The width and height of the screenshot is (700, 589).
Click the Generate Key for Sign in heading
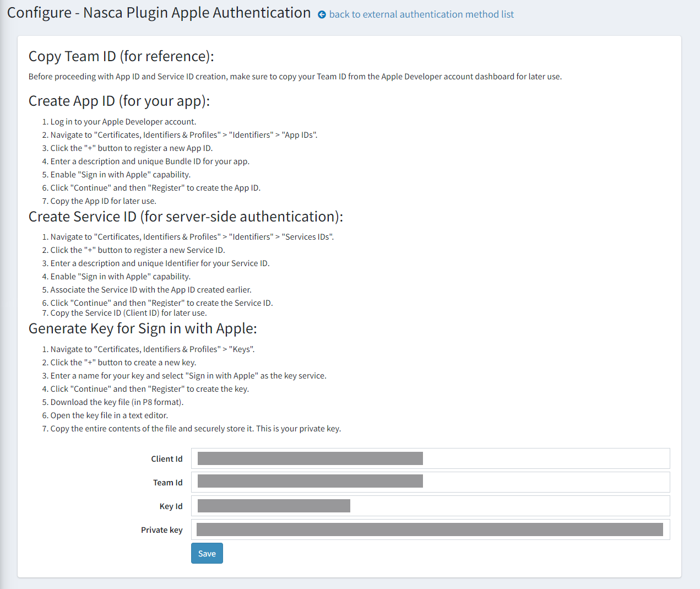point(143,328)
